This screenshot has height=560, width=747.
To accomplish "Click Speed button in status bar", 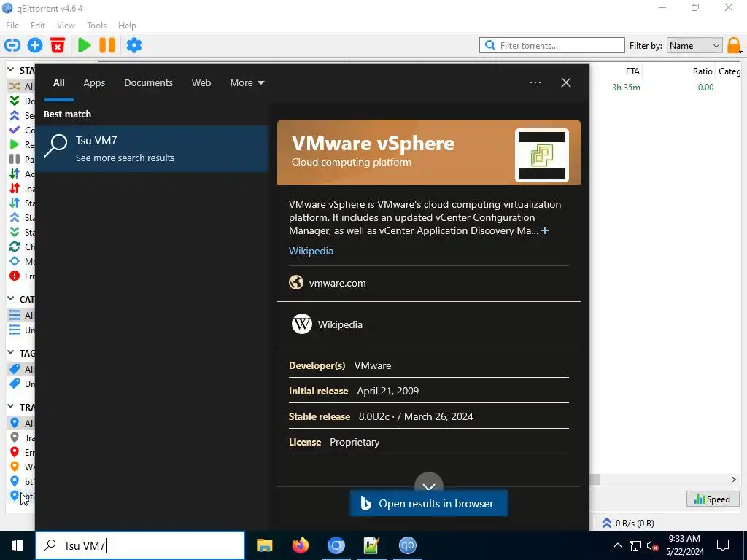I will pyautogui.click(x=712, y=499).
